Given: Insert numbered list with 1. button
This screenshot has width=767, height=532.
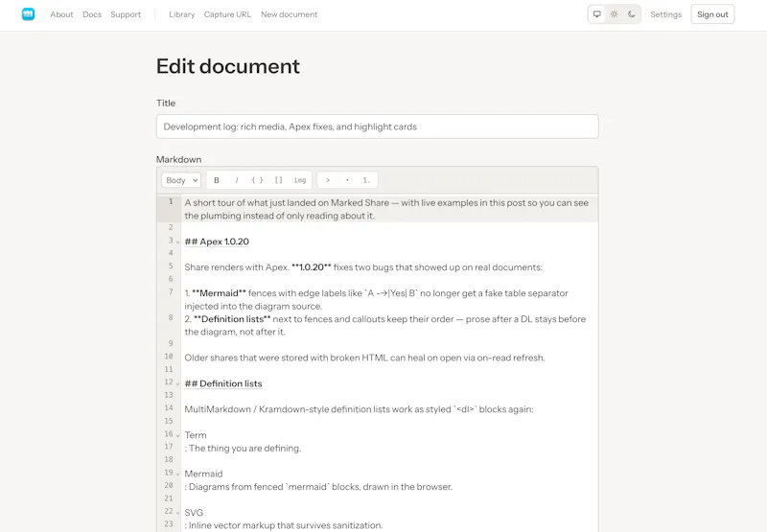Looking at the screenshot, I should 366,180.
